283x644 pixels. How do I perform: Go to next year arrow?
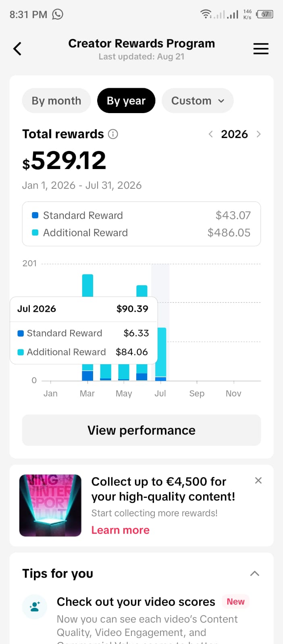(258, 134)
